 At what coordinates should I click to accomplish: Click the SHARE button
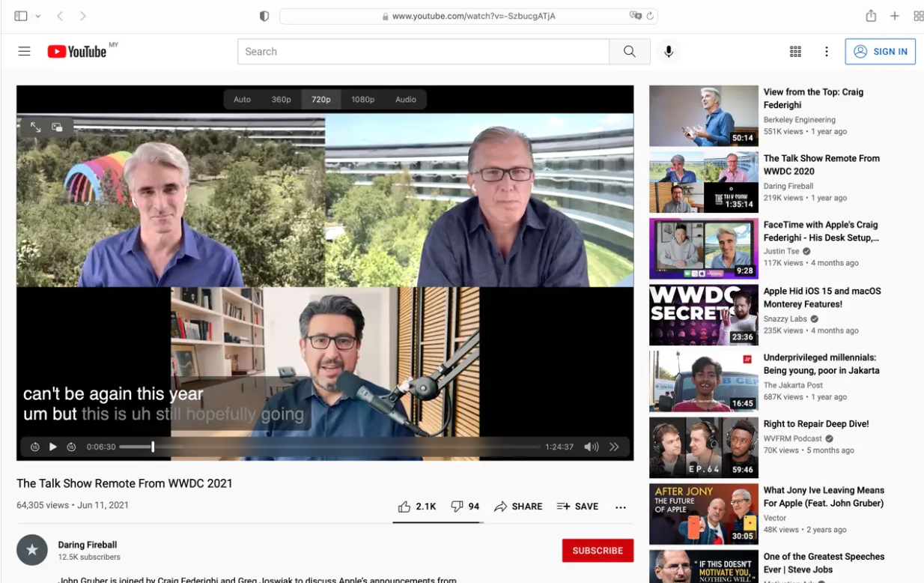point(518,507)
